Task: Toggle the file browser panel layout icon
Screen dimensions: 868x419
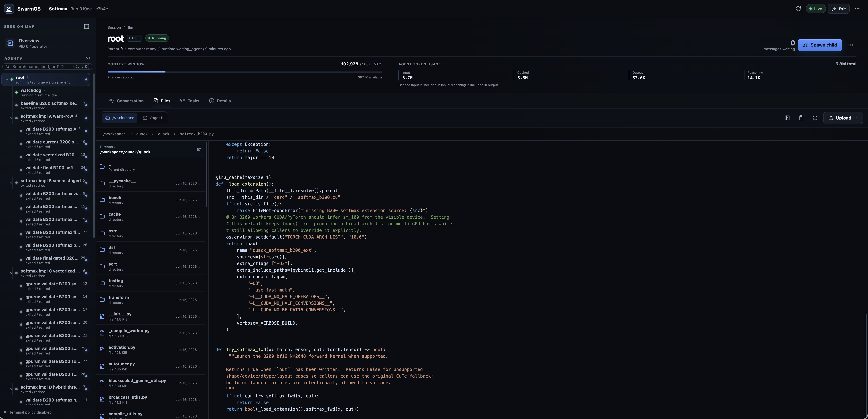Action: (x=787, y=118)
